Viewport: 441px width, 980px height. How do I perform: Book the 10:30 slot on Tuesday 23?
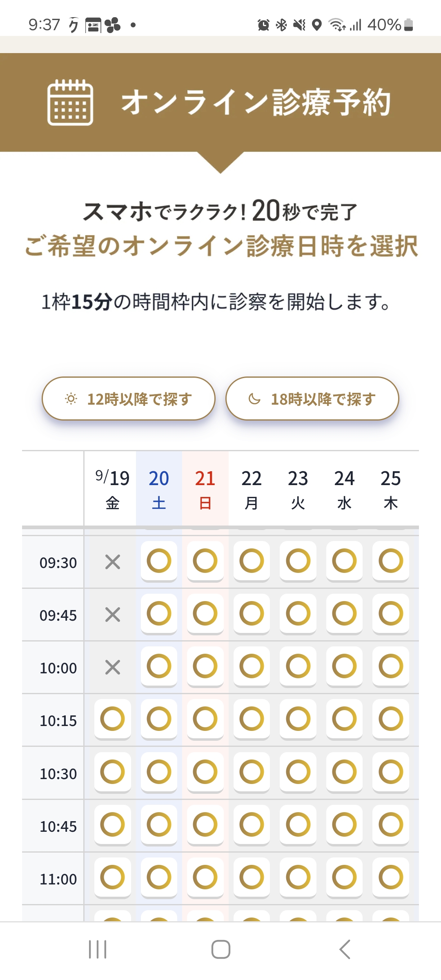coord(298,772)
